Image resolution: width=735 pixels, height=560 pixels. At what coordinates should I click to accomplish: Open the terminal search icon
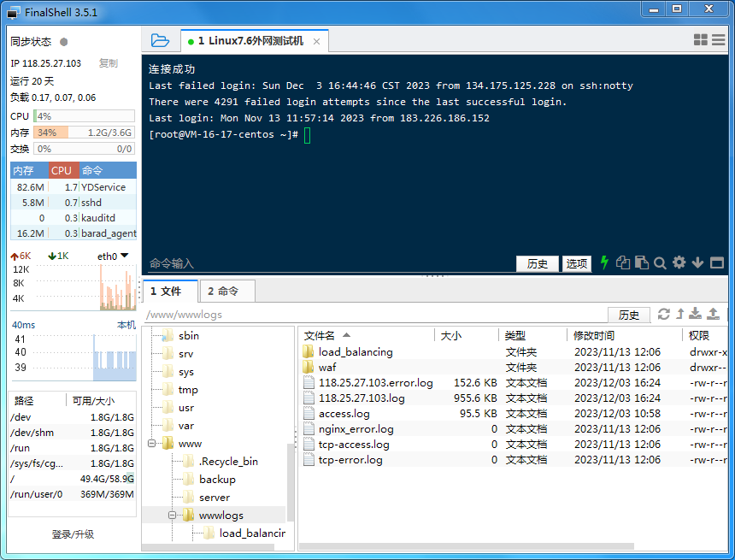pos(660,262)
